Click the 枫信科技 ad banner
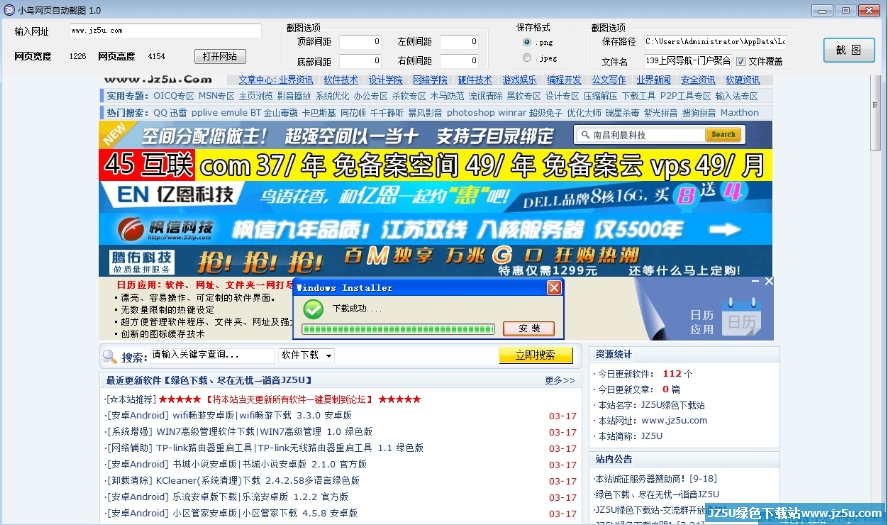Viewport: 888px width, 525px height. click(436, 229)
